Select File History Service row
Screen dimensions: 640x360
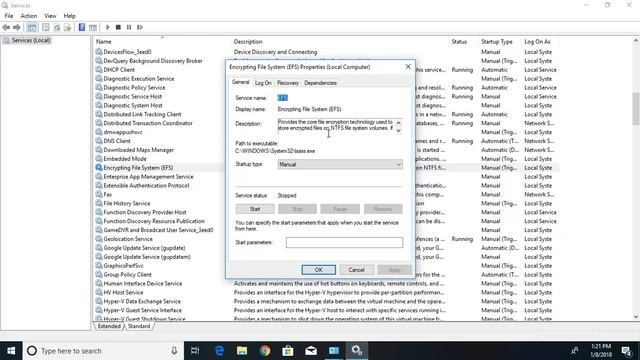click(x=327, y=203)
